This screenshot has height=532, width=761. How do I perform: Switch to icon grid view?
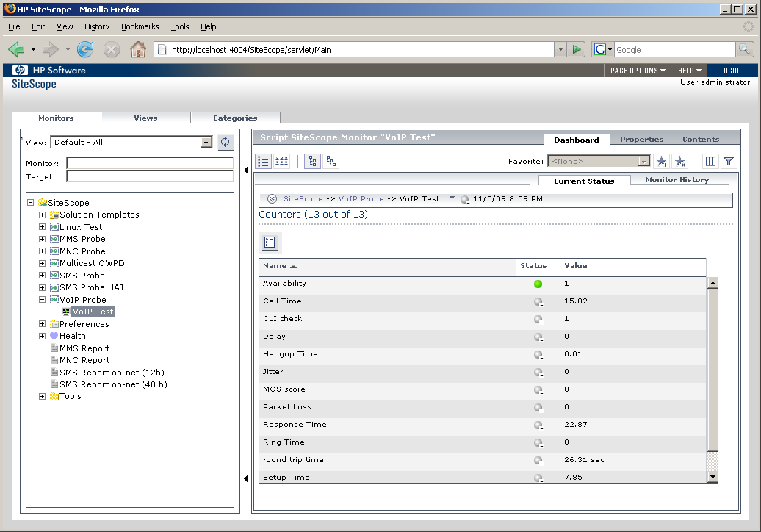coord(281,161)
